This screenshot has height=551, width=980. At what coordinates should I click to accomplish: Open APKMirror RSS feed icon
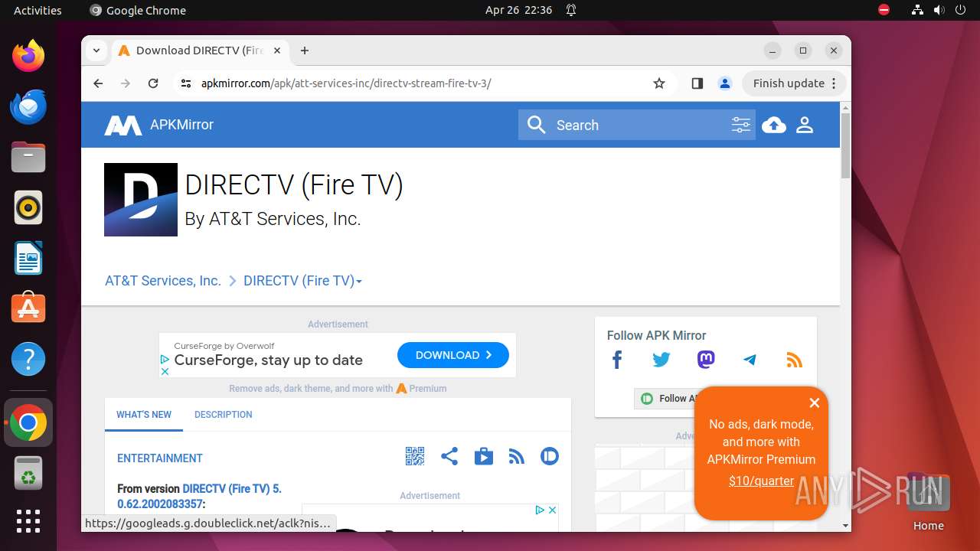794,360
